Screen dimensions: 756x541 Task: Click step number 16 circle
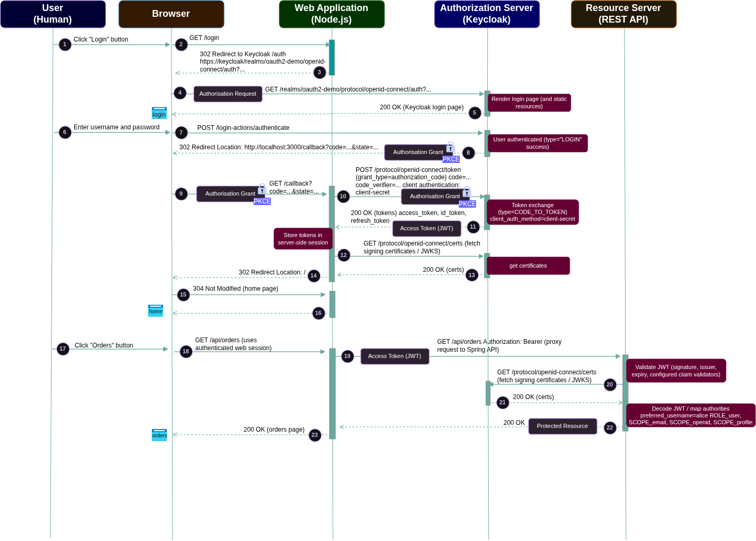(x=318, y=313)
